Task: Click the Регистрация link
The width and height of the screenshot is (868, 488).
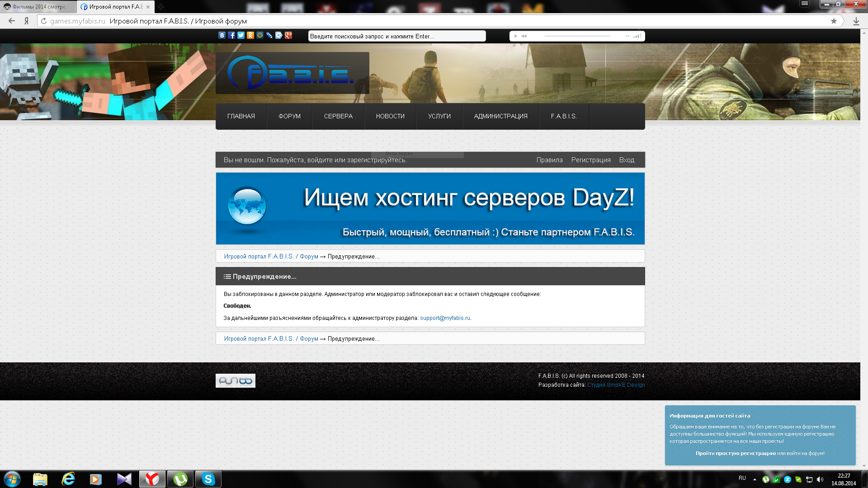Action: 590,160
